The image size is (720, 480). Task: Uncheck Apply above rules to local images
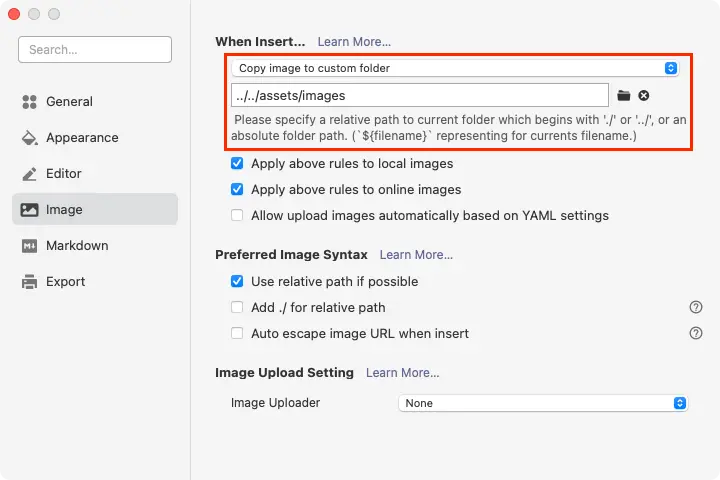[x=237, y=163]
